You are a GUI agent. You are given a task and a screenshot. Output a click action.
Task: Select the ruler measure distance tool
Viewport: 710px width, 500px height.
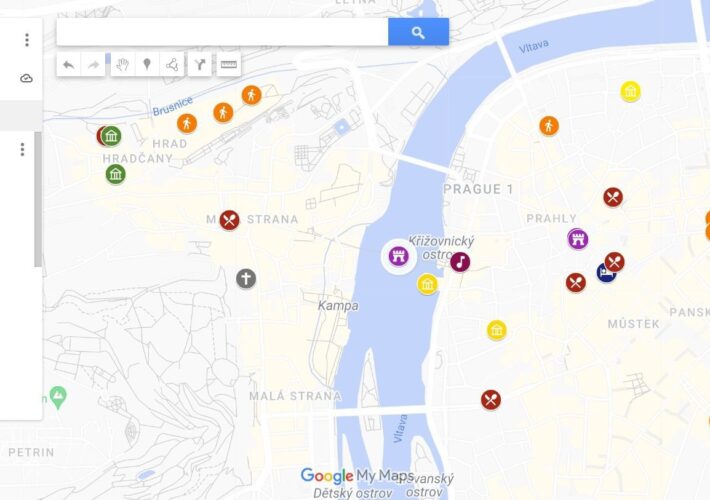229,65
